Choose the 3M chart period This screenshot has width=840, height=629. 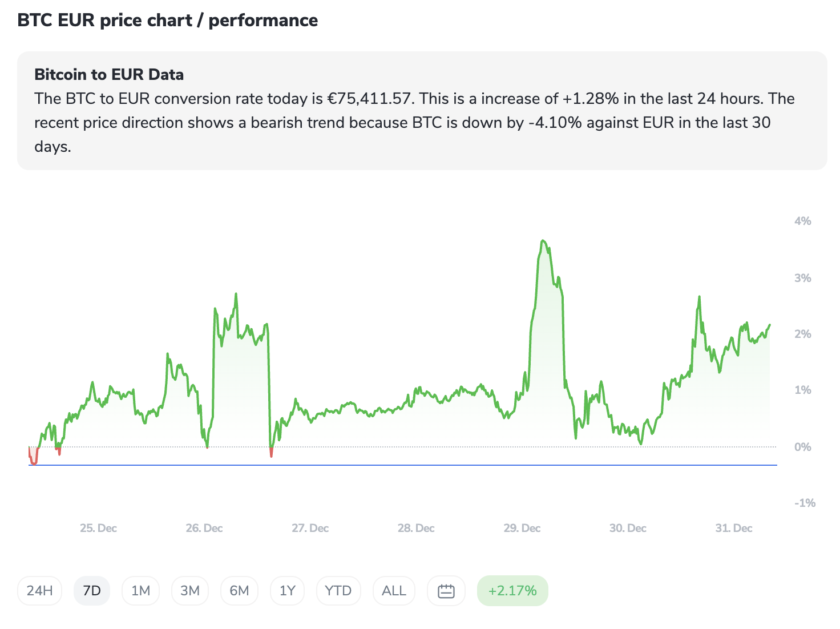(190, 591)
